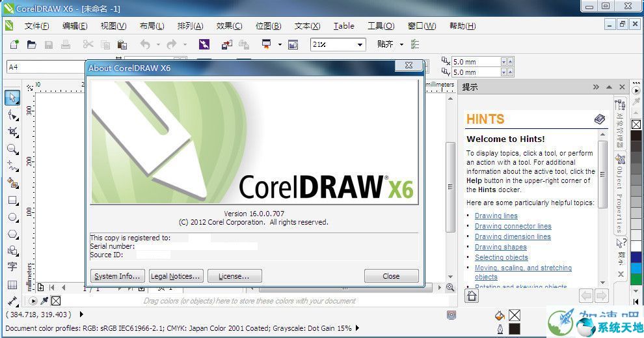Screen dimensions: 644x338
Task: Click the horizontal nudge 5.0 mm field
Action: (x=476, y=62)
